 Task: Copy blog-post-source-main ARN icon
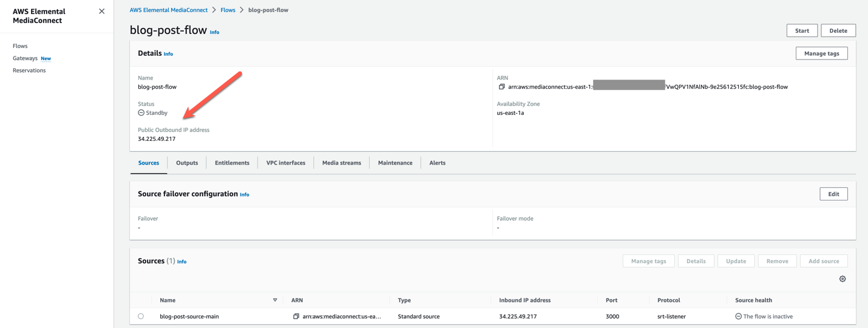point(296,316)
